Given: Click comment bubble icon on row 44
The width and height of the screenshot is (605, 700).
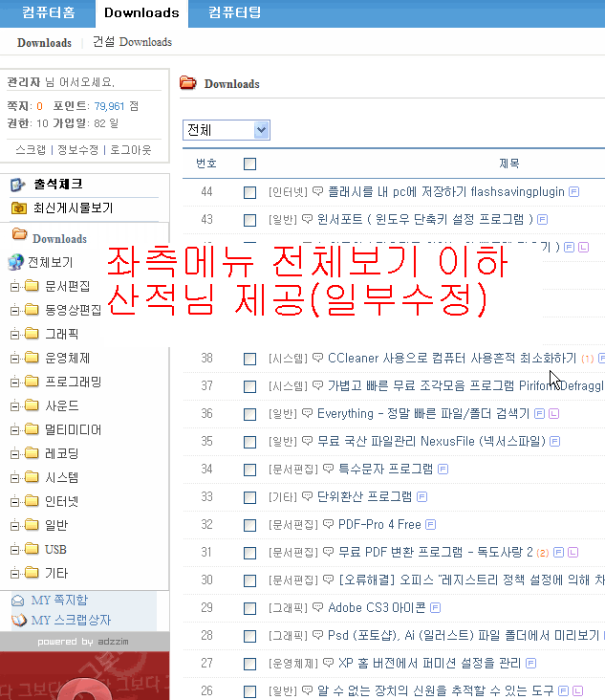Looking at the screenshot, I should coord(317,191).
